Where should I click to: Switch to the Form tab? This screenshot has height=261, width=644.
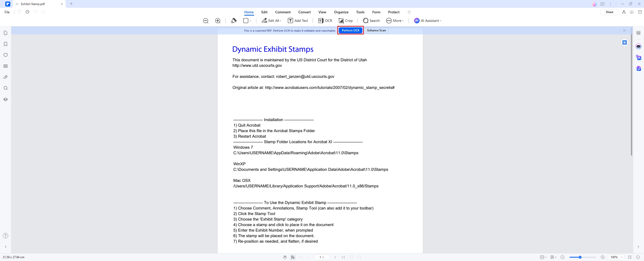click(376, 12)
